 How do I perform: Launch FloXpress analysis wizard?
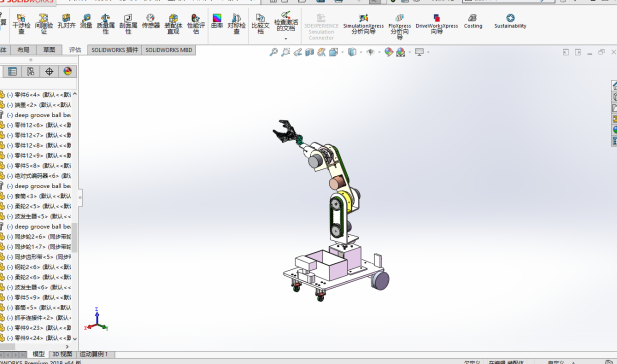tap(399, 26)
